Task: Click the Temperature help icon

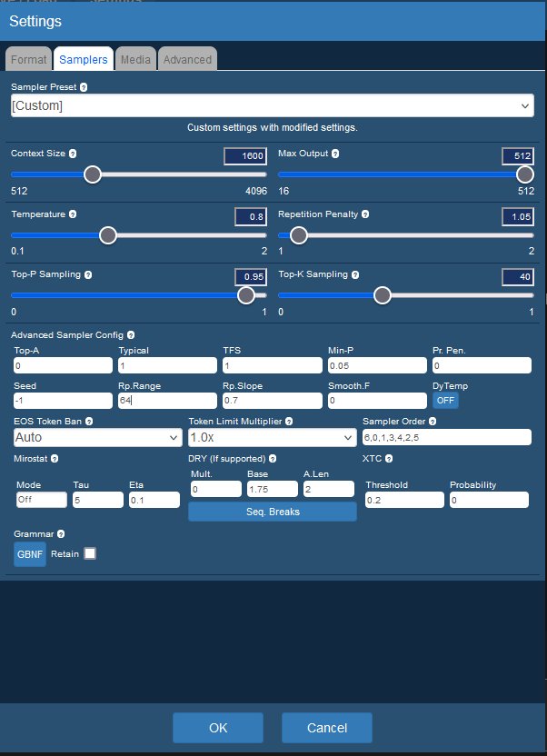Action: [x=73, y=215]
